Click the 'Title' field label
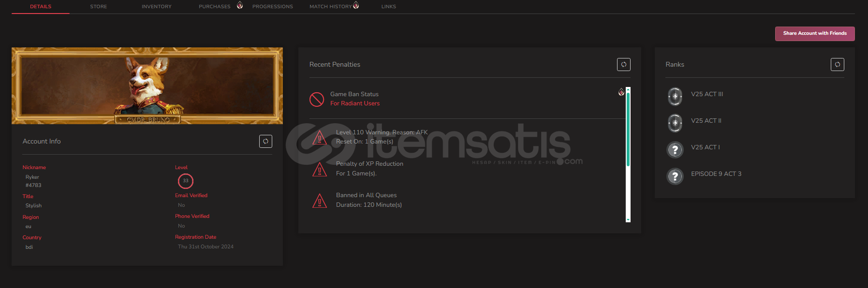The image size is (868, 288). (x=28, y=197)
